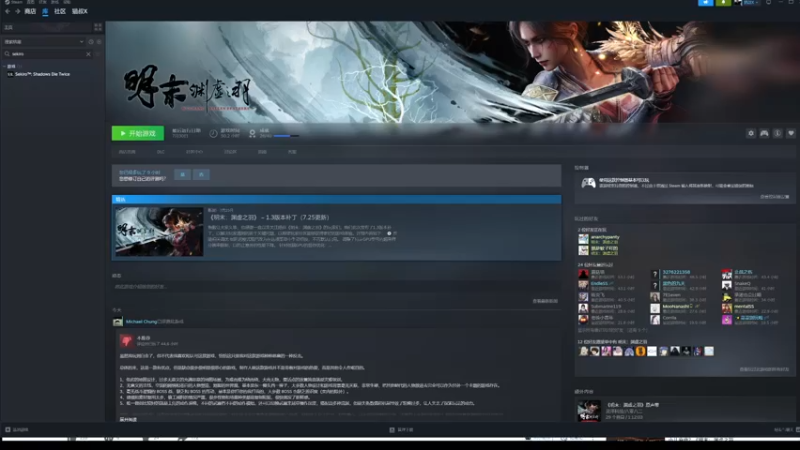This screenshot has width=800, height=450.
Task: Click the activity post input box
Action: click(336, 287)
